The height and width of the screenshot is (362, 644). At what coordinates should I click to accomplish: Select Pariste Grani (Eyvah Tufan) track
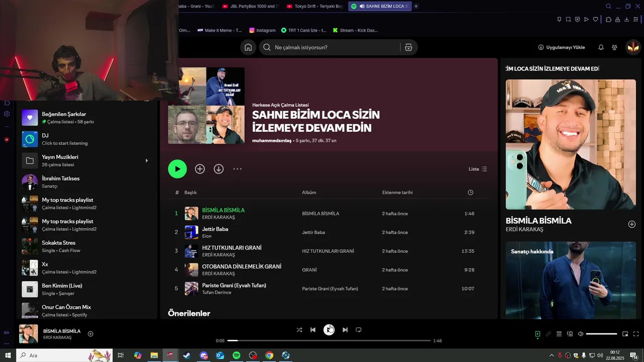[x=329, y=289]
